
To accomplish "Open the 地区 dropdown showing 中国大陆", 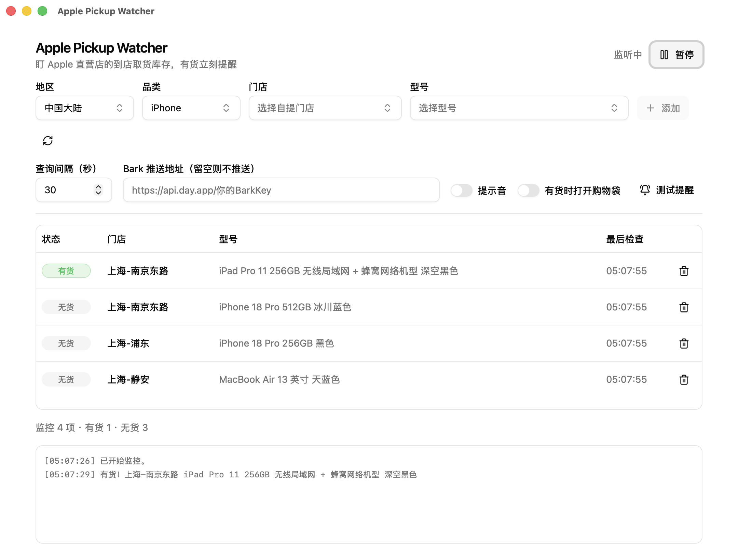I will (84, 108).
